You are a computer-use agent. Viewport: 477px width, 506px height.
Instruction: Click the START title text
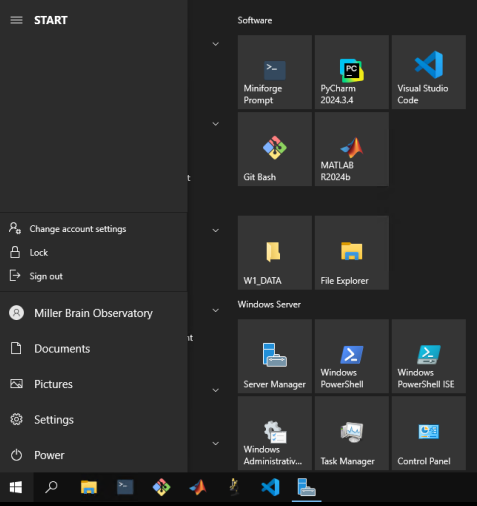pyautogui.click(x=51, y=20)
